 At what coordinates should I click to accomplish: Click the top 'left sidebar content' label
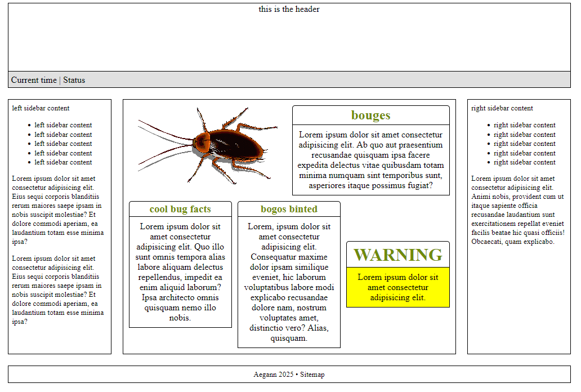click(x=41, y=108)
